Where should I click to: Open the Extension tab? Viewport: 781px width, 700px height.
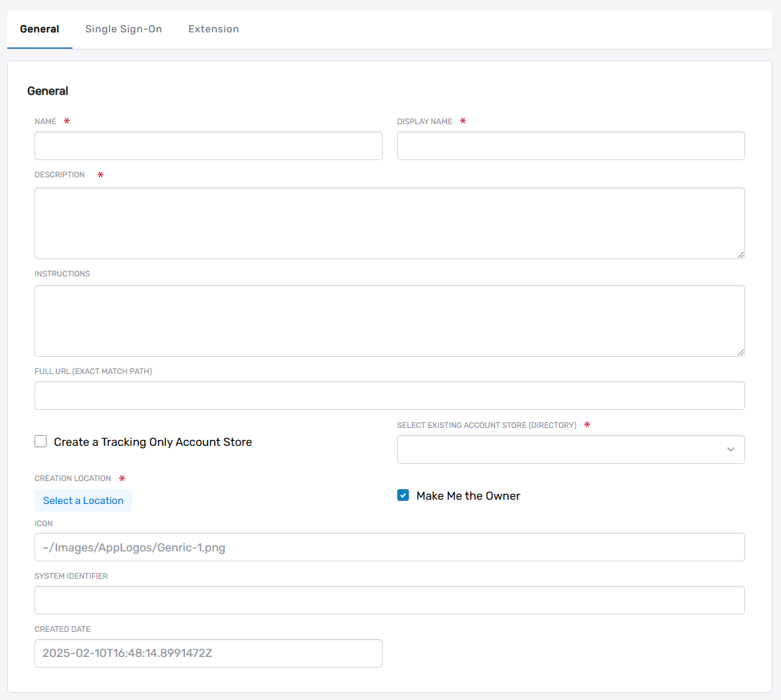[x=213, y=29]
